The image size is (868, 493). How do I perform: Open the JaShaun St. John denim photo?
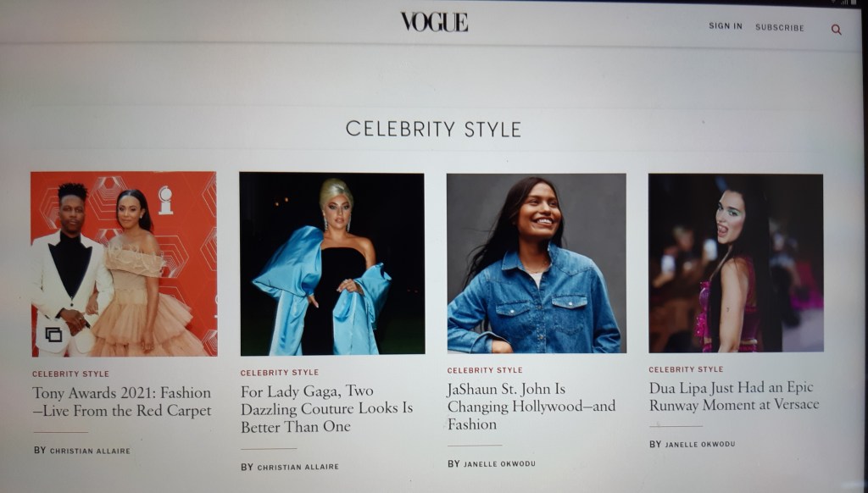537,263
